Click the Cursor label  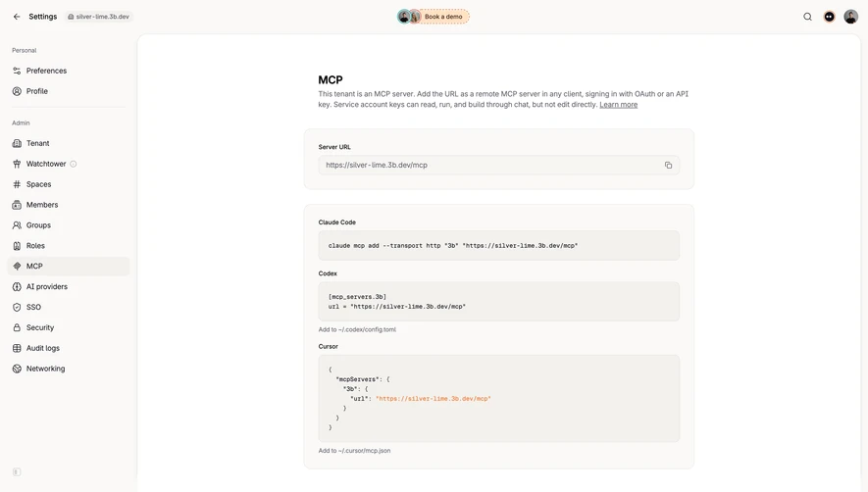tap(329, 346)
